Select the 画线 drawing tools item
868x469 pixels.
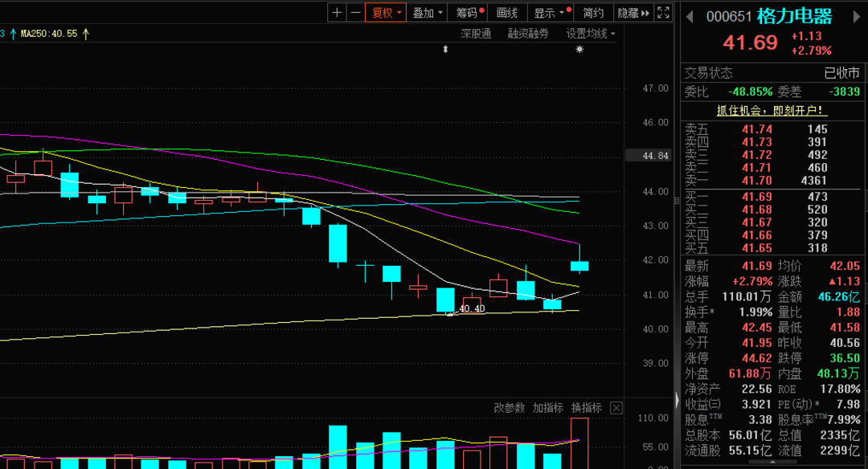tap(507, 13)
